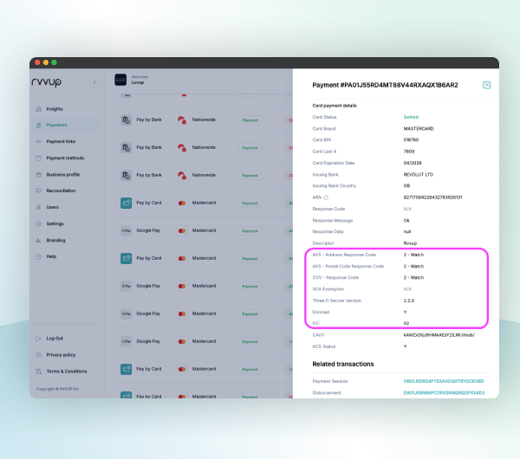The width and height of the screenshot is (520, 459).
Task: Open the Rvvup account avatar in header
Action: (x=120, y=80)
